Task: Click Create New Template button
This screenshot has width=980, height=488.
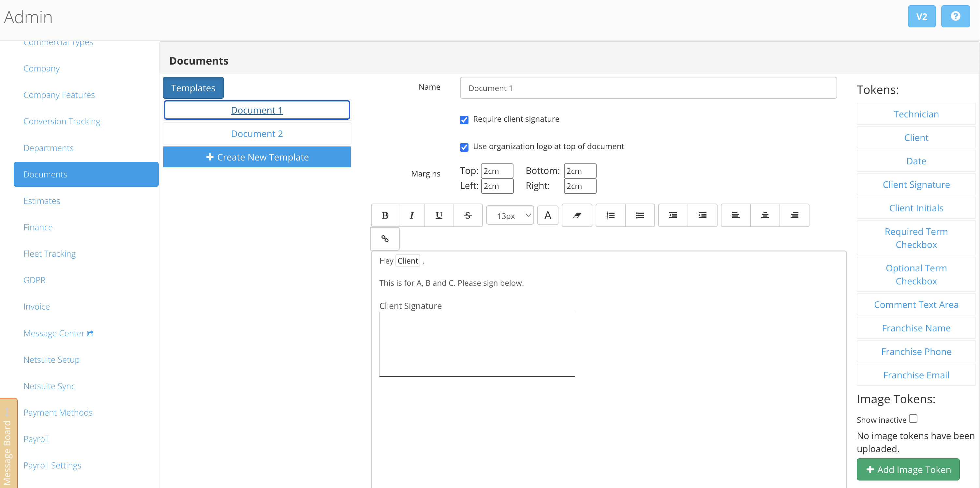Action: click(257, 157)
